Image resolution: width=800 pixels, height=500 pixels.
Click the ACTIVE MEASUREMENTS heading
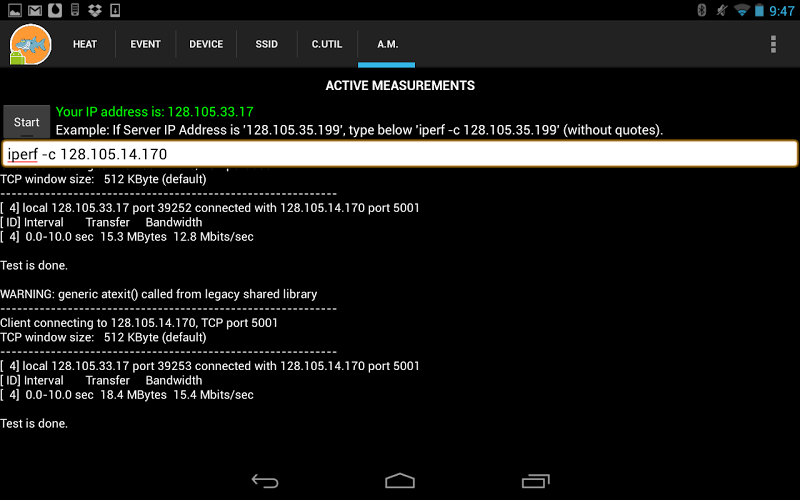(400, 85)
